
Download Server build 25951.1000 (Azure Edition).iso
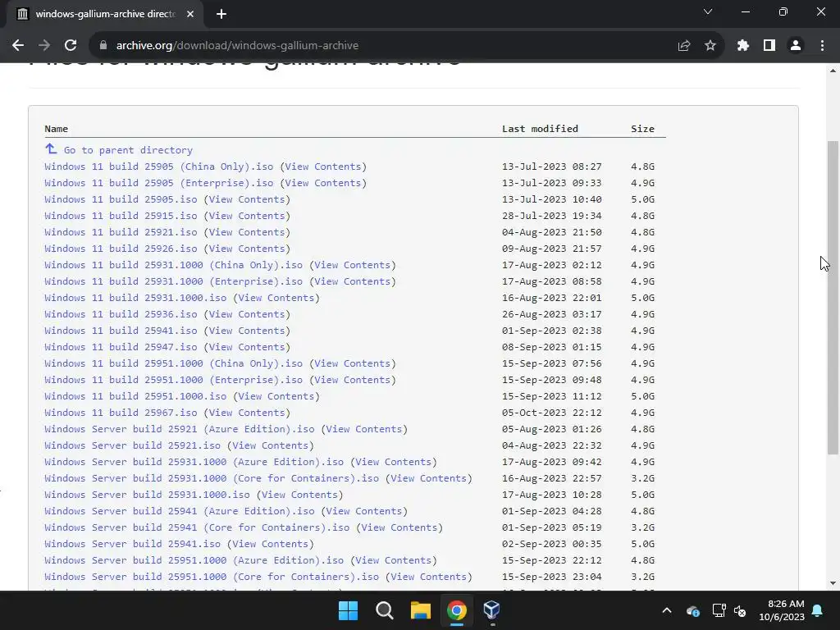click(x=194, y=560)
